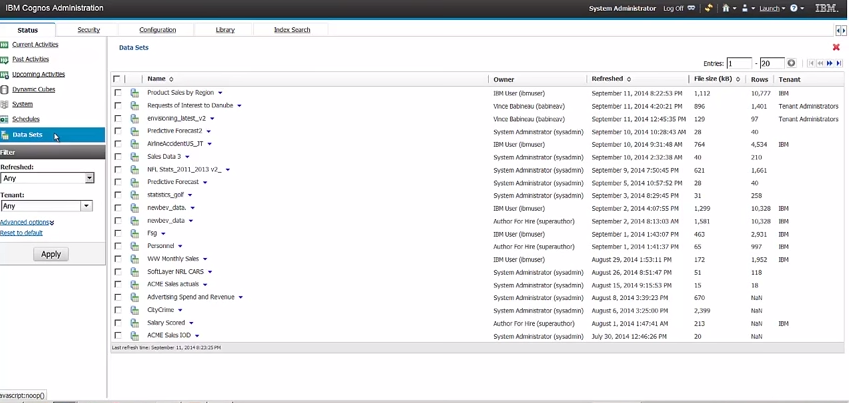Click Current Activities icon in sidebar
849x403 pixels.
(4, 45)
